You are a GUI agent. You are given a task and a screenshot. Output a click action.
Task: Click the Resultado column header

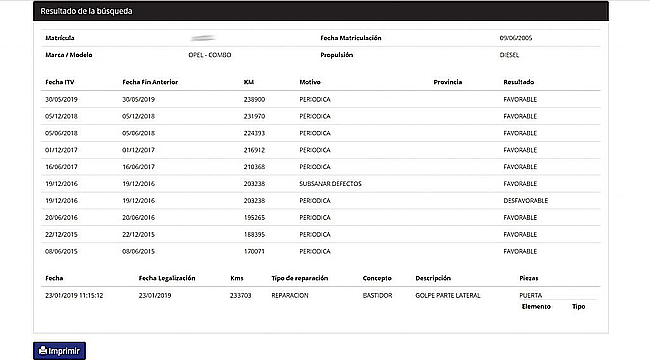pos(519,82)
